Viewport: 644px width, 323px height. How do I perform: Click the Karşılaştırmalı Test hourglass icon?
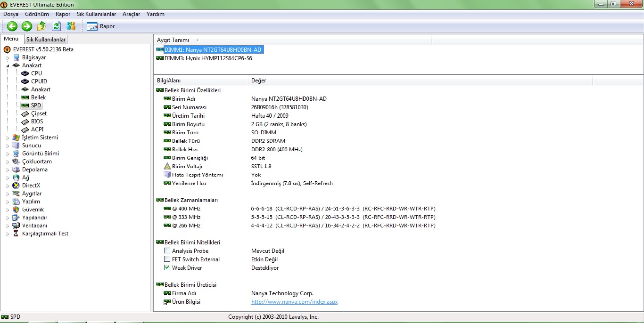coord(16,234)
